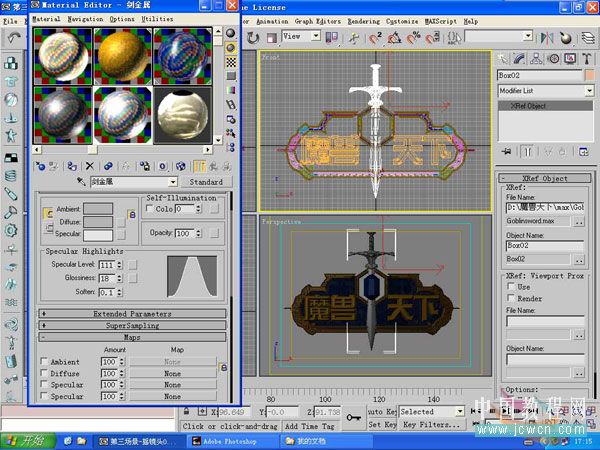Click the Undo arrow in main toolbar
600x450 pixels.
tap(13, 38)
